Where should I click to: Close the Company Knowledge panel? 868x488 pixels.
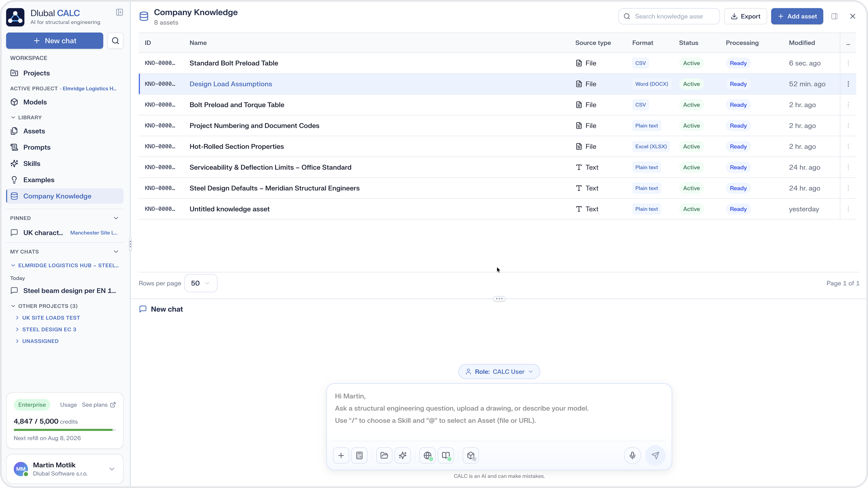[x=852, y=16]
